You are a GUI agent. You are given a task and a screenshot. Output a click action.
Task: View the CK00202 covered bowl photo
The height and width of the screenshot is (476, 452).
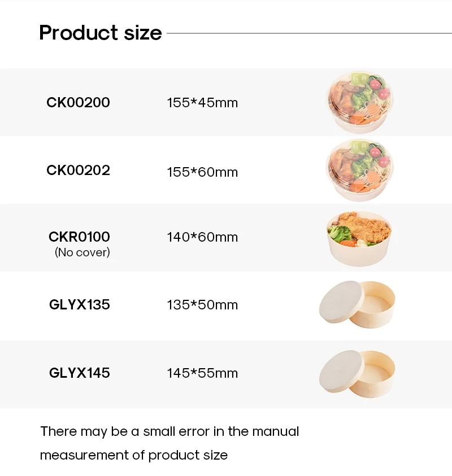tap(359, 169)
